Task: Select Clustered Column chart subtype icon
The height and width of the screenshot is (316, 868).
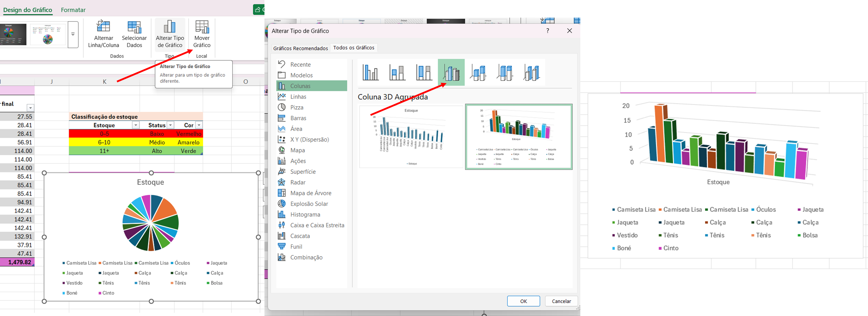Action: pyautogui.click(x=370, y=73)
